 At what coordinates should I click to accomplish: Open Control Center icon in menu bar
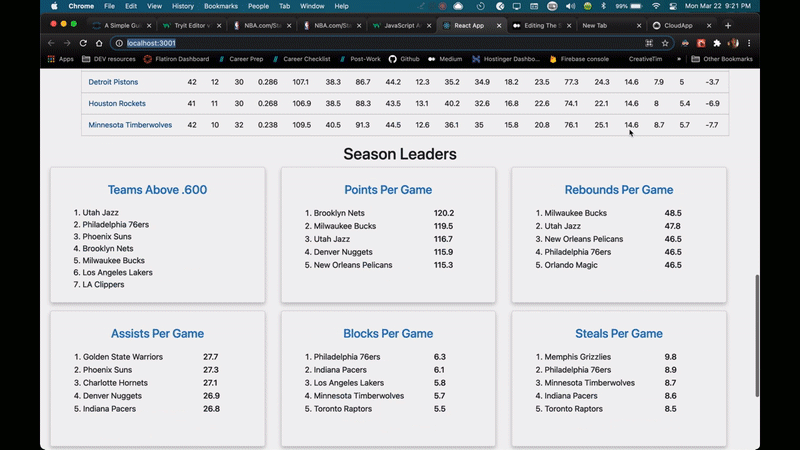[x=673, y=6]
